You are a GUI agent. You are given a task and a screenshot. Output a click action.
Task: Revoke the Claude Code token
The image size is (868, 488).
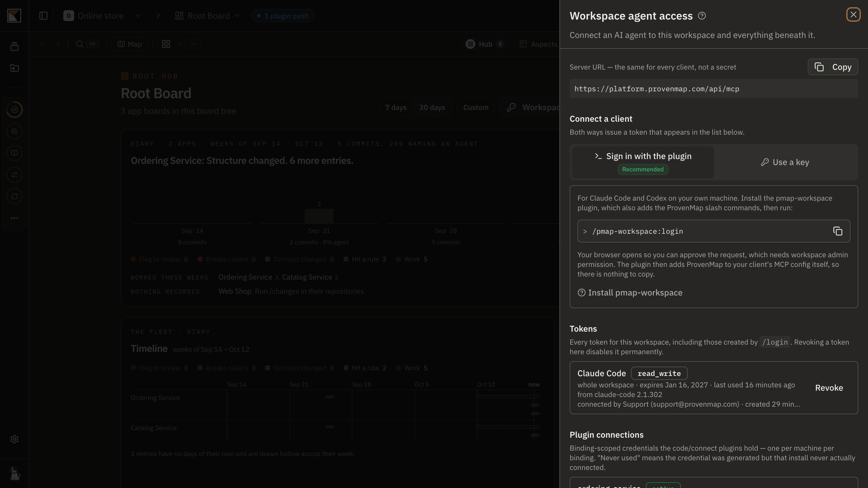829,388
